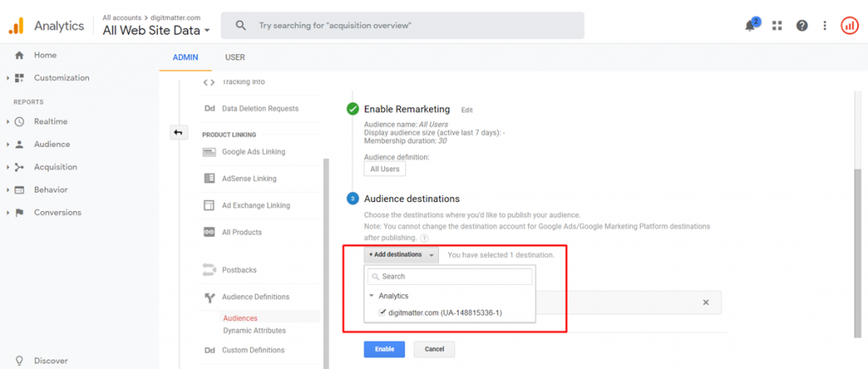Click the All Products link icon
This screenshot has width=868, height=369.
pos(209,232)
